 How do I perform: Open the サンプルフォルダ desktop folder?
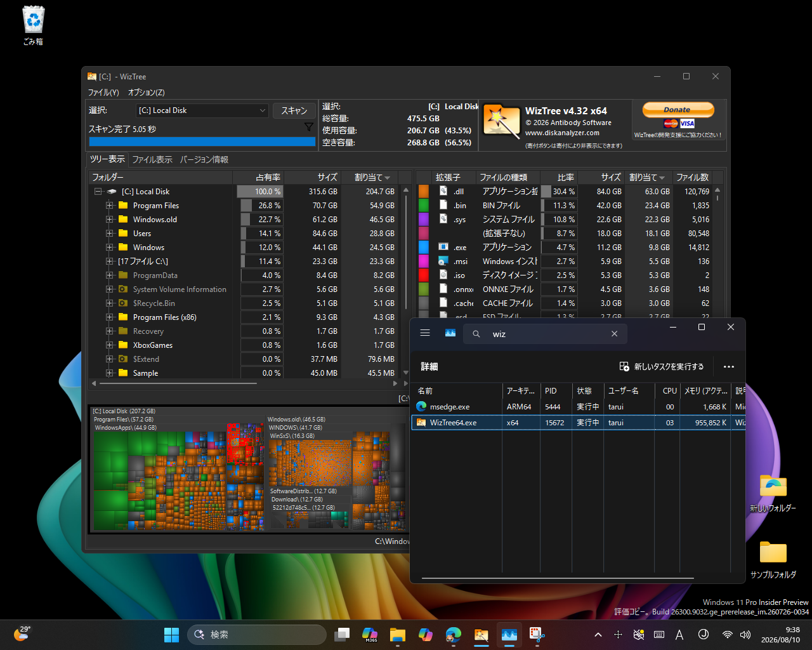coord(773,559)
